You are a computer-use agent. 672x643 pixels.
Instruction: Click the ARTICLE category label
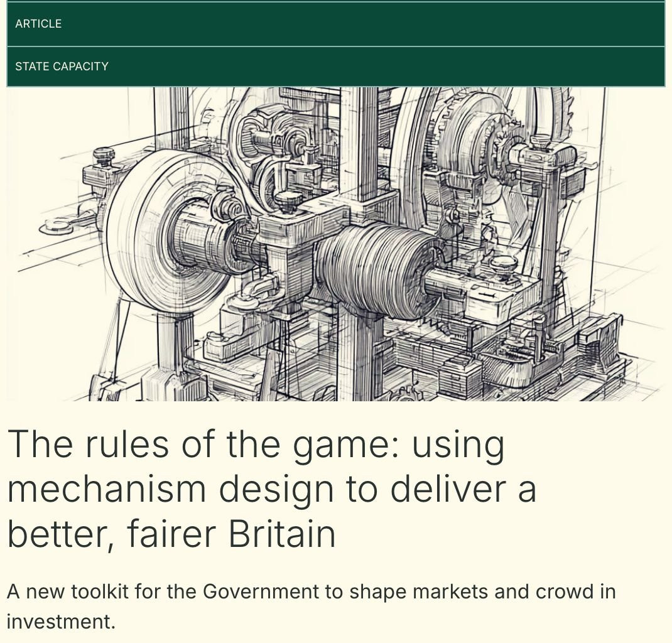pyautogui.click(x=38, y=24)
